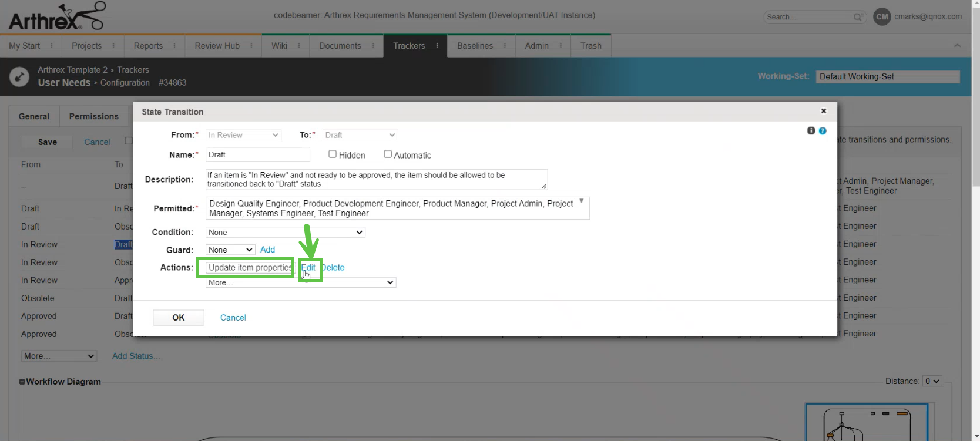Collapse the navigation bar with the chevron
Screen dimensions: 980x441
(x=957, y=46)
